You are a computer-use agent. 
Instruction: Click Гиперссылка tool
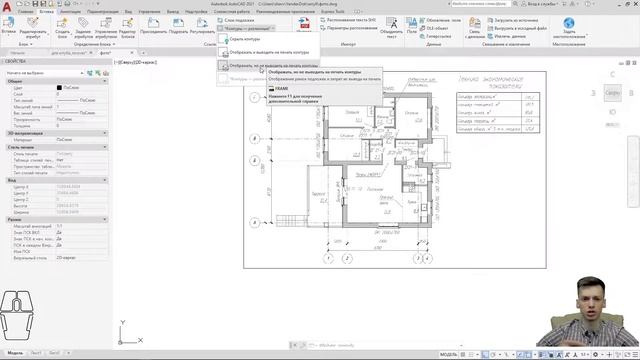(436, 36)
